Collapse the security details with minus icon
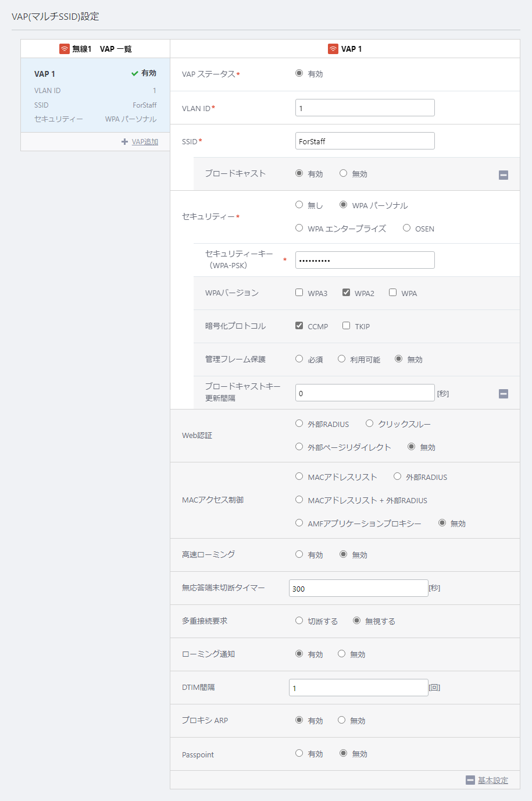Screen dimensions: 532x801 point(504,393)
